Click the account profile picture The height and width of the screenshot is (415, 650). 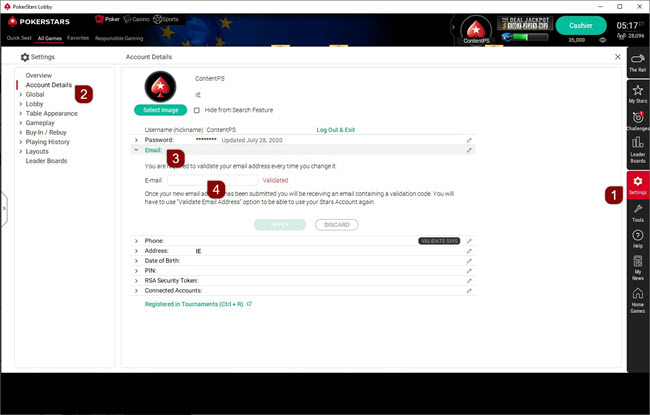(x=160, y=87)
